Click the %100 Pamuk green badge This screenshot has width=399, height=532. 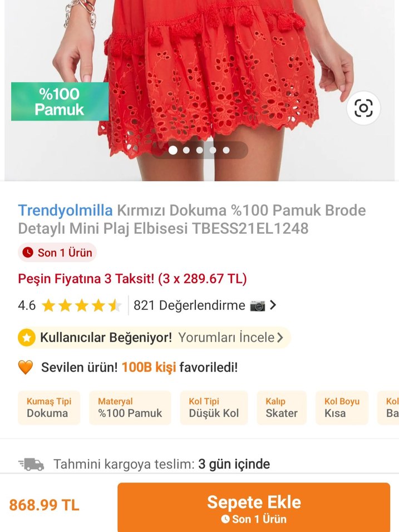(x=58, y=102)
